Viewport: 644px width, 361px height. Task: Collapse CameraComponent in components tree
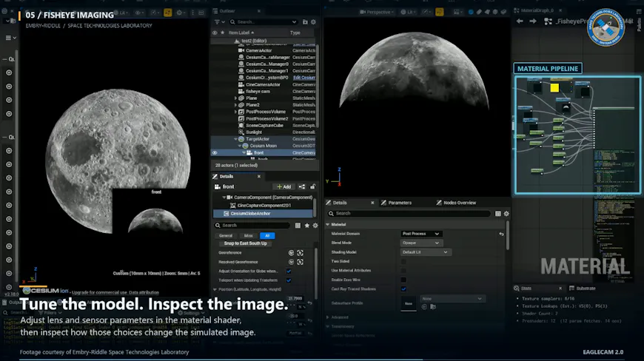224,198
